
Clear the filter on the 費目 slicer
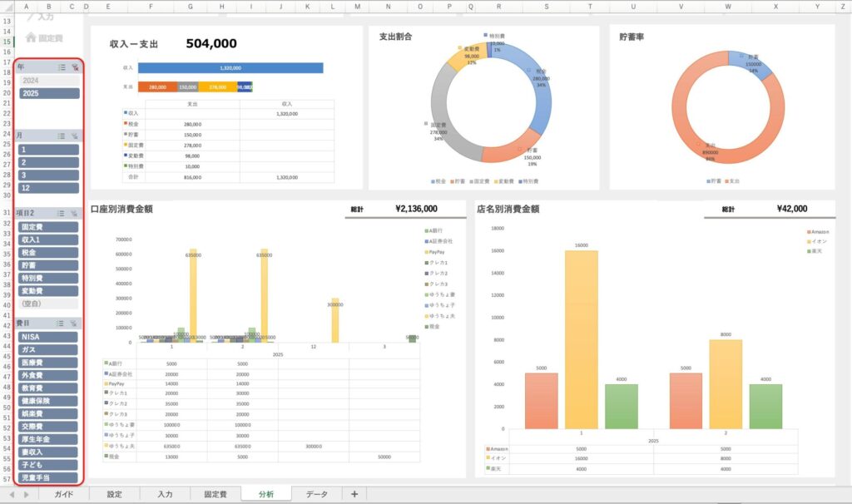(74, 323)
